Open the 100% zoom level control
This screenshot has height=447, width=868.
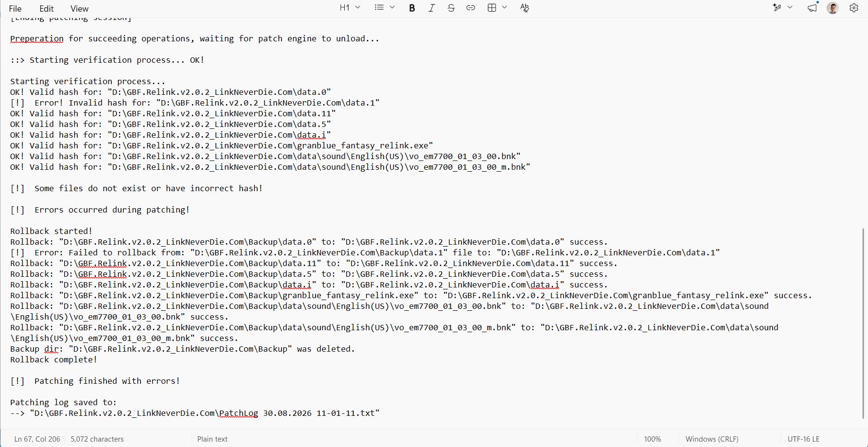653,439
